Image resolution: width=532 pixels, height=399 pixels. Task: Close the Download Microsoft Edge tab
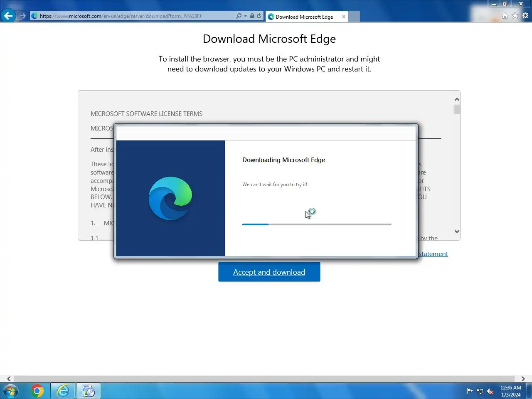344,17
